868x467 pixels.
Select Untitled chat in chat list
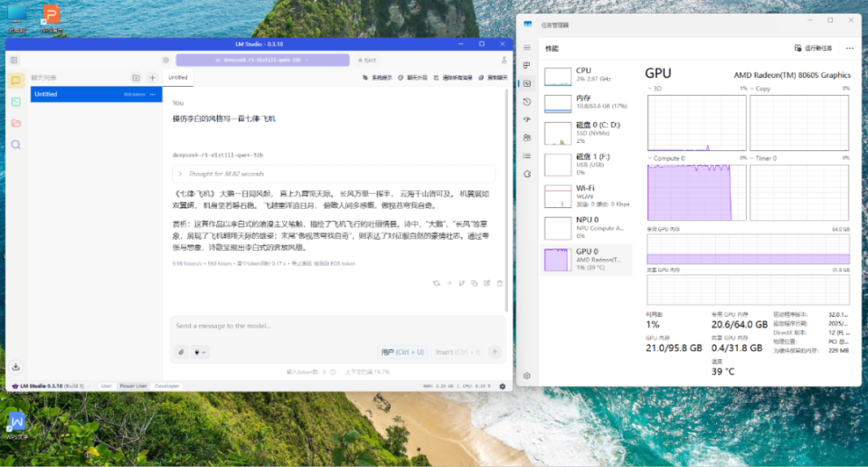(97, 94)
